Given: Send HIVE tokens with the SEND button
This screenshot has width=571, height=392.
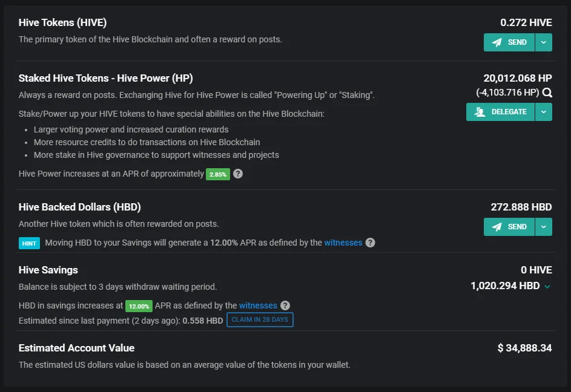Looking at the screenshot, I should (509, 42).
